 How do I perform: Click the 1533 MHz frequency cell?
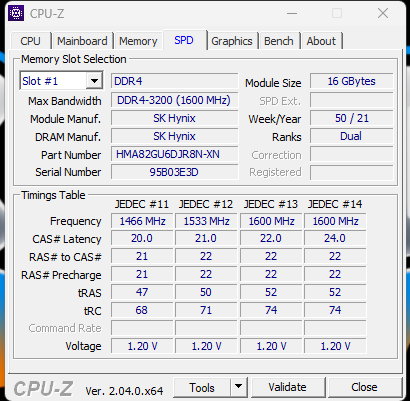(x=206, y=221)
